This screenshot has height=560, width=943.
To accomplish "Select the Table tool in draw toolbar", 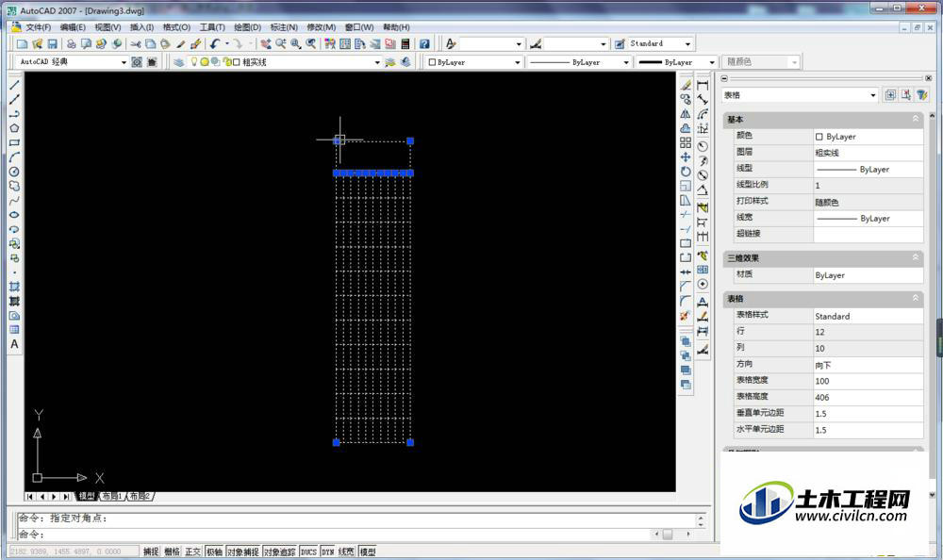I will [x=14, y=330].
